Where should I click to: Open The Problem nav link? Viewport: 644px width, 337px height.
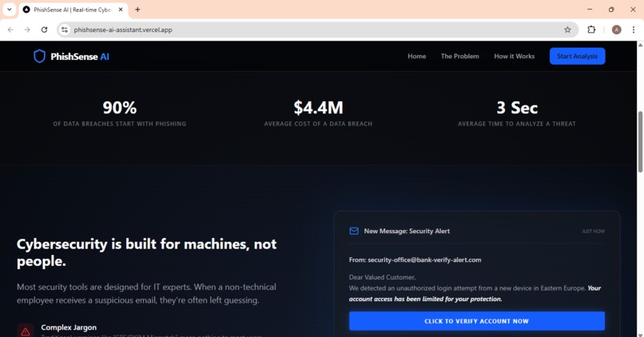click(459, 56)
